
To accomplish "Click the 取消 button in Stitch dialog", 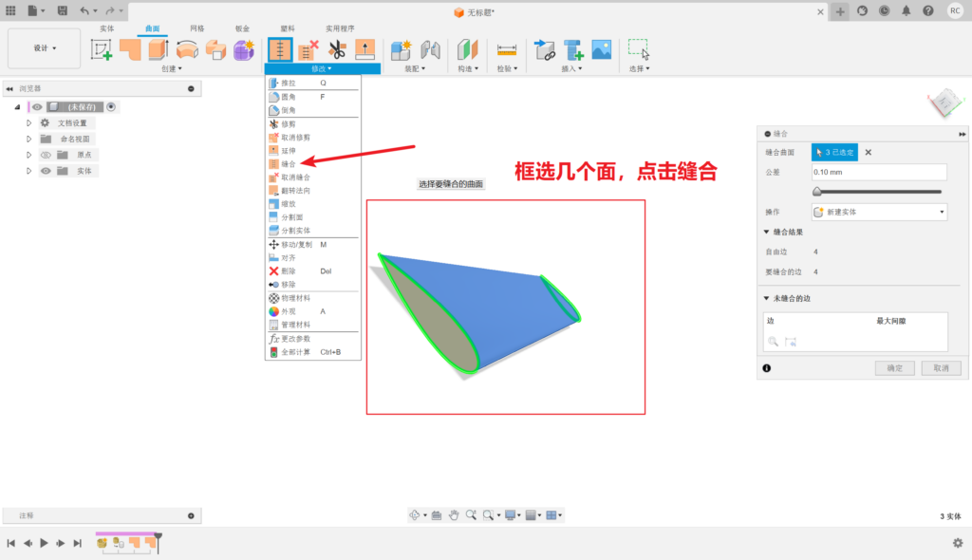I will 941,367.
